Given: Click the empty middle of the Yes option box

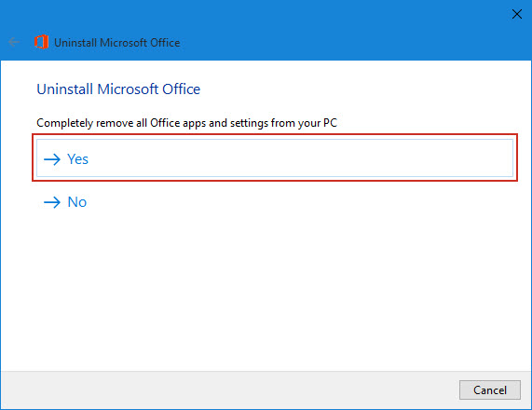Looking at the screenshot, I should tap(275, 158).
